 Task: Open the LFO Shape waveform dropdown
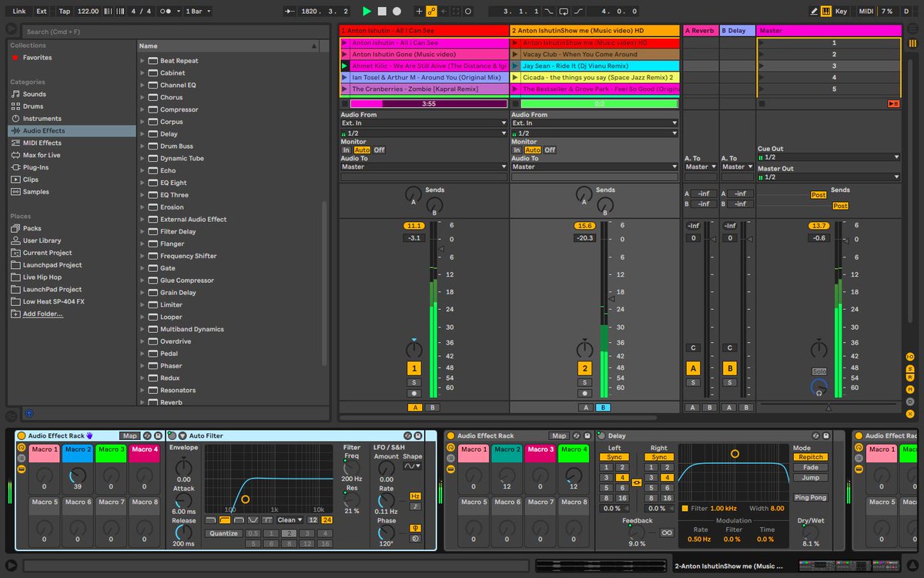coord(413,466)
